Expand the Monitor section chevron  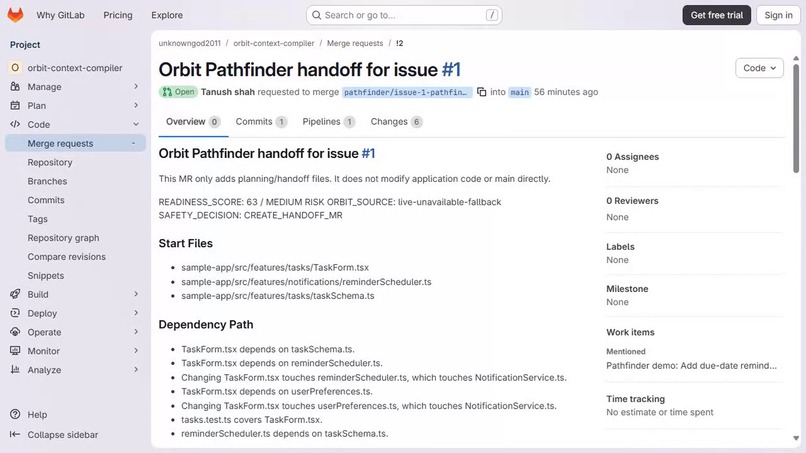(136, 351)
